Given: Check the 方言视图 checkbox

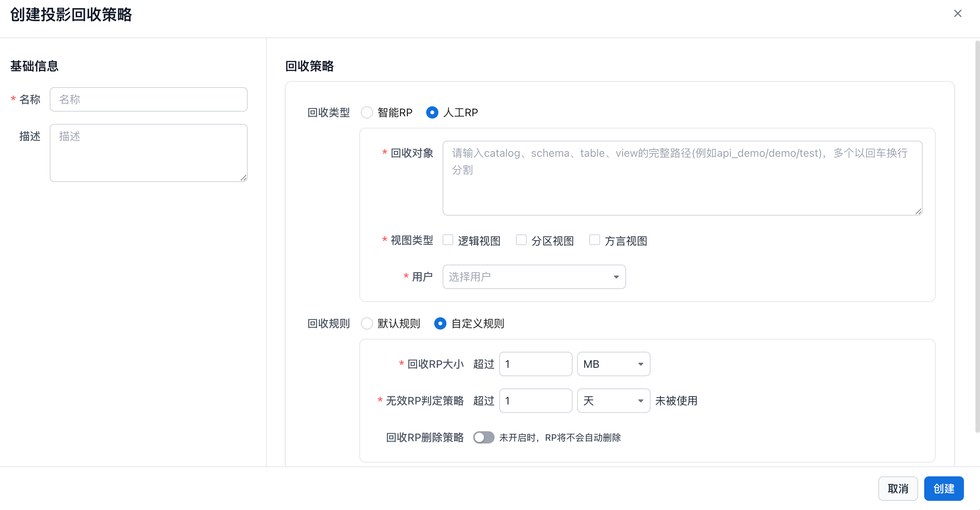Looking at the screenshot, I should 595,240.
